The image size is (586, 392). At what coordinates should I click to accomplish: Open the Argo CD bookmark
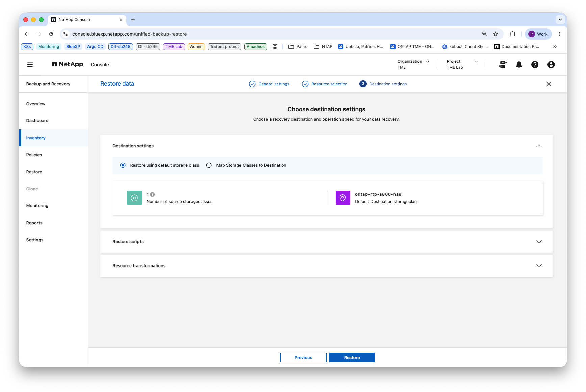click(x=95, y=47)
